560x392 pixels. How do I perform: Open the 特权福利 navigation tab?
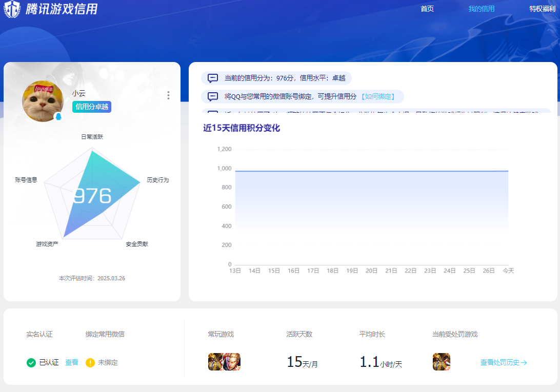coord(543,9)
